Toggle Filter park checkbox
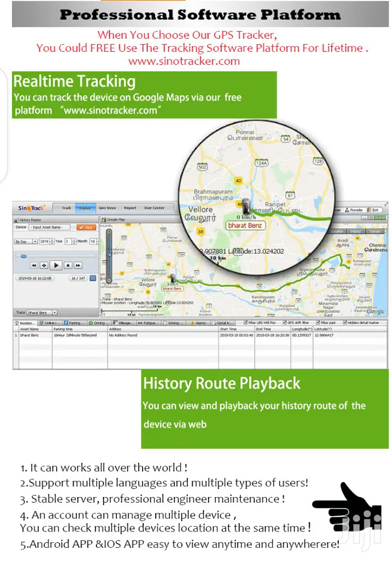Viewport: 392px width, 563px height. click(318, 323)
